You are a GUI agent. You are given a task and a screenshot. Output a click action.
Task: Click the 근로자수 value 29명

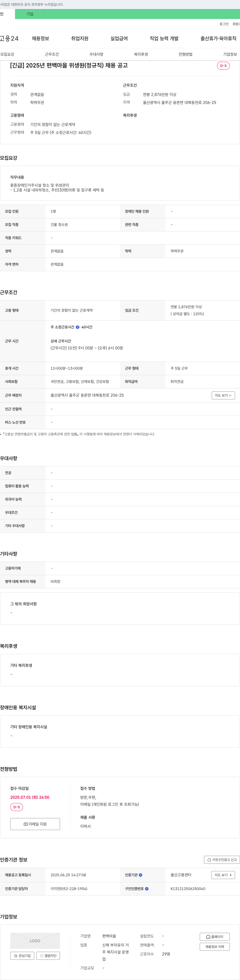tap(166, 954)
